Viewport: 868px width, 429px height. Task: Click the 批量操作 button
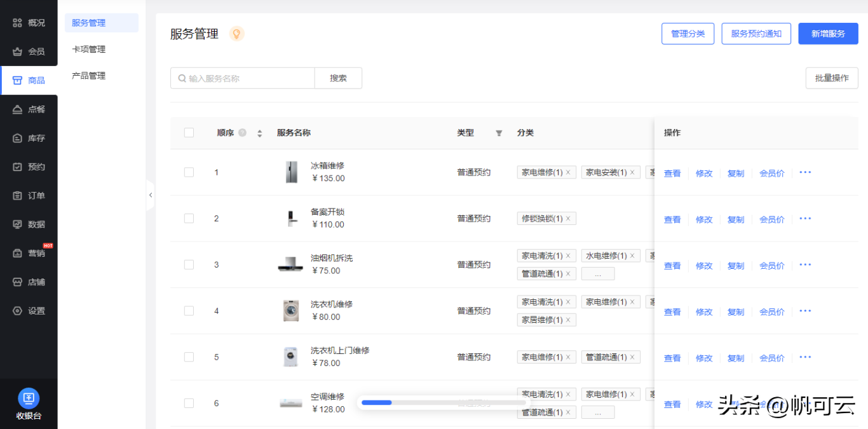click(x=832, y=78)
